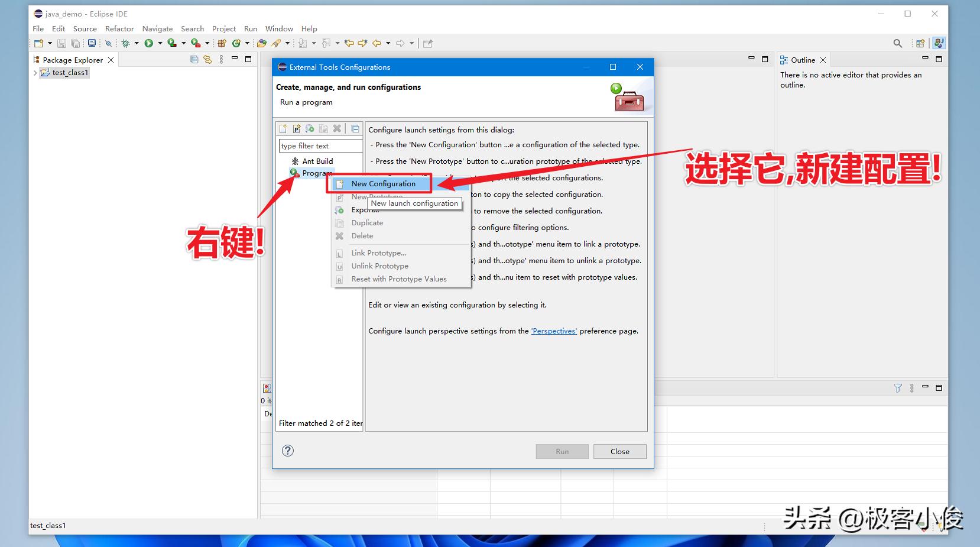Choose Duplicate from the context menu
The image size is (980, 547).
(x=366, y=223)
